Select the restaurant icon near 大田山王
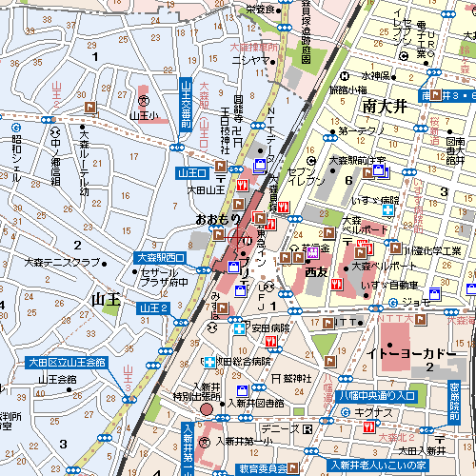 coord(242,185)
